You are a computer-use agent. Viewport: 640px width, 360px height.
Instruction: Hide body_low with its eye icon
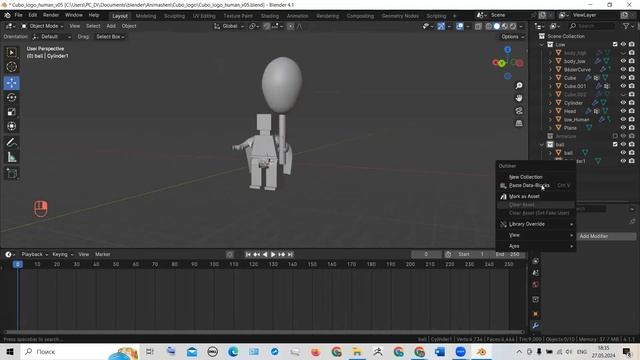click(623, 61)
